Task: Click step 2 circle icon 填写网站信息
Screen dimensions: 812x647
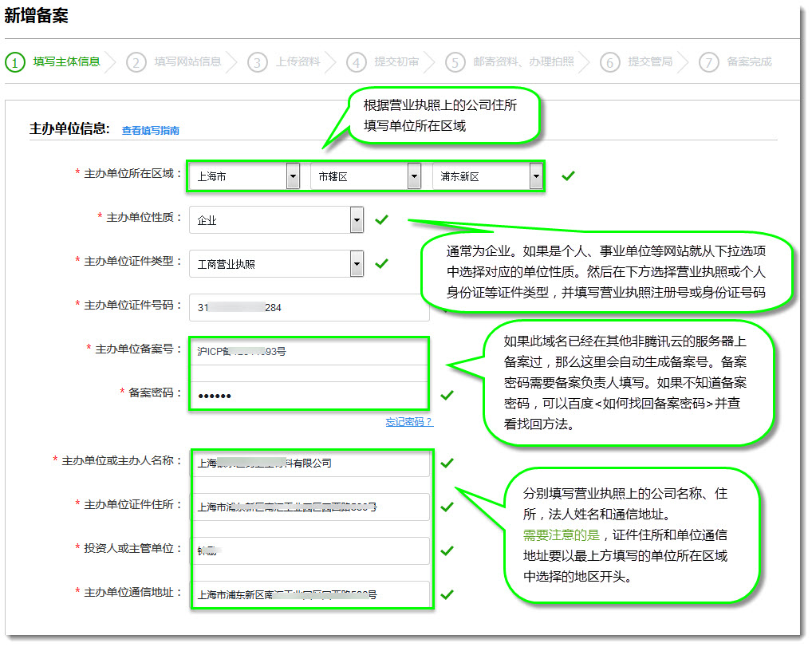Action: [x=136, y=62]
